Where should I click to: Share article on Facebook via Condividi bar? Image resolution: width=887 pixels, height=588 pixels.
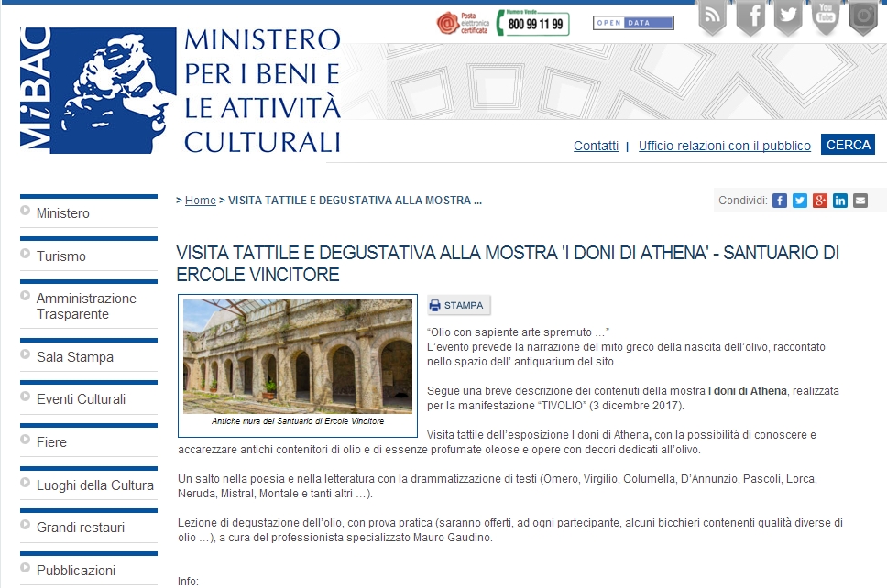point(780,201)
